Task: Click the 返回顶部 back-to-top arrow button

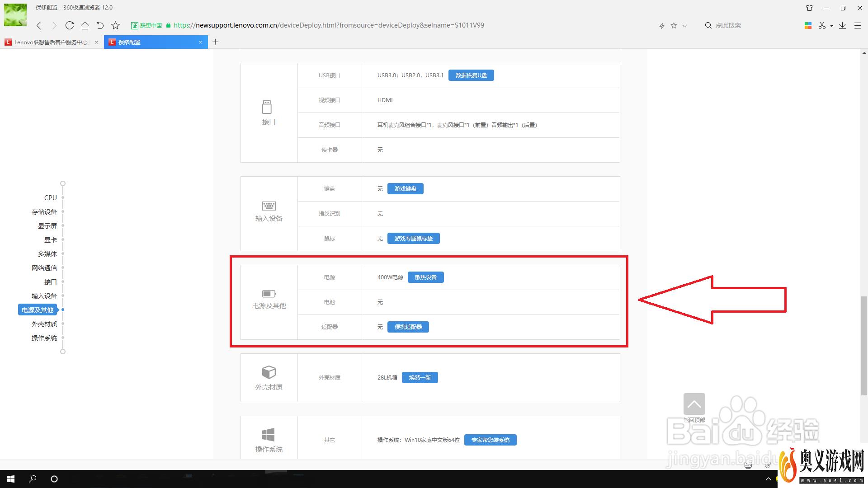Action: tap(694, 404)
